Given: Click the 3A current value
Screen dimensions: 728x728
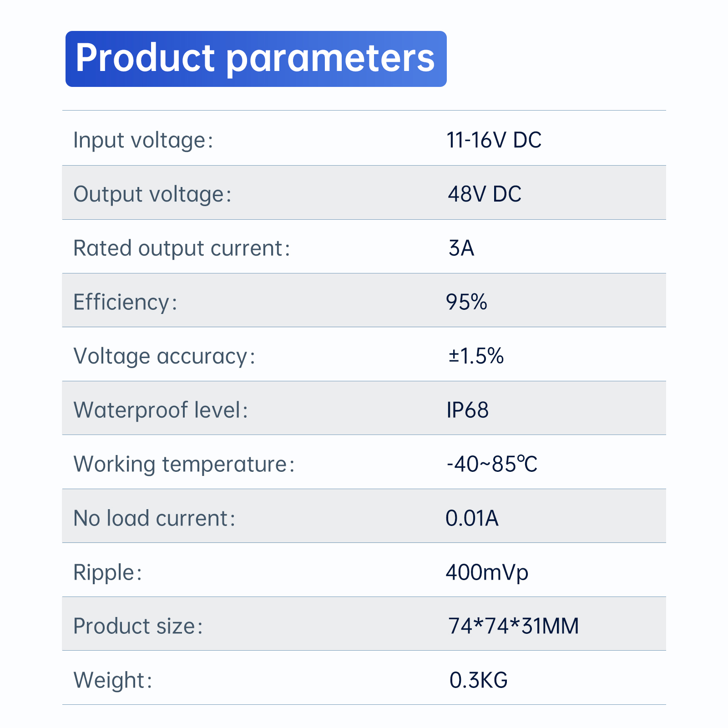Looking at the screenshot, I should click(x=461, y=248).
